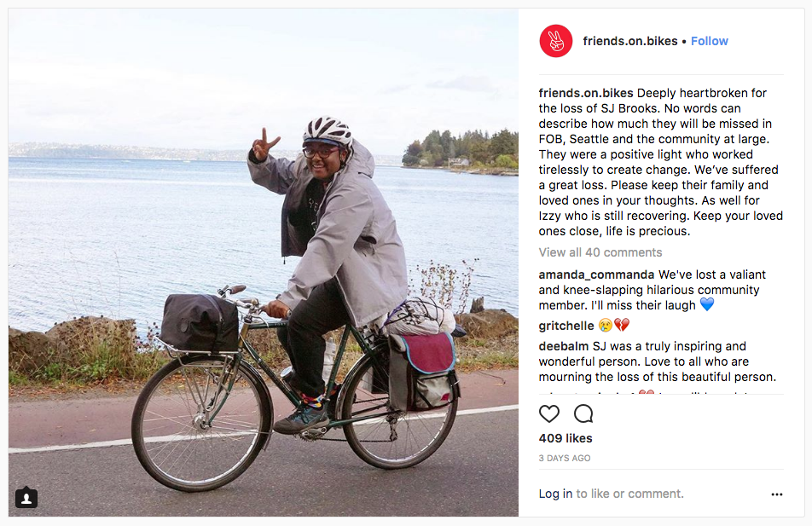Show tagged people icon on photo
This screenshot has height=526, width=812.
26,498
